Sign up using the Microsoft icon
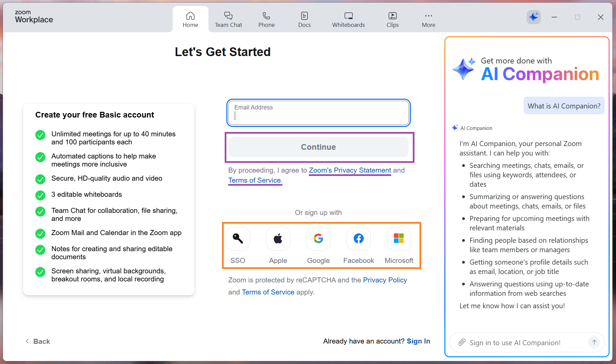616x364 pixels. coord(399,239)
